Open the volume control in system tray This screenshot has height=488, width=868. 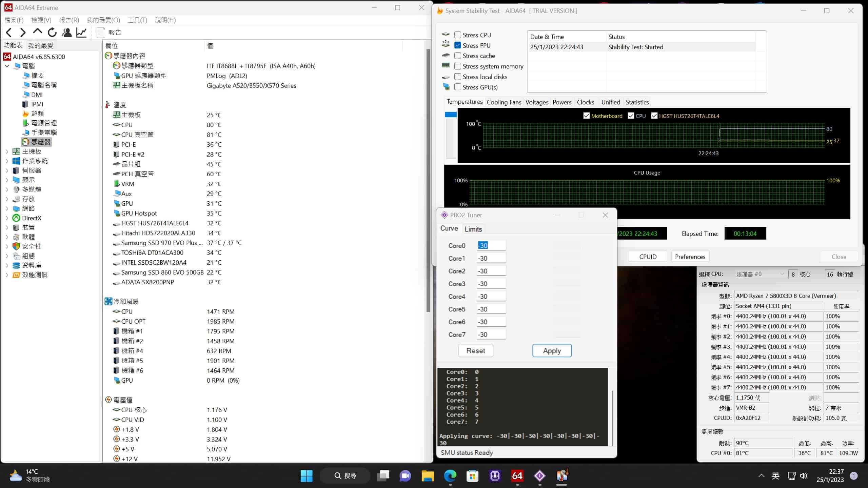pyautogui.click(x=804, y=476)
